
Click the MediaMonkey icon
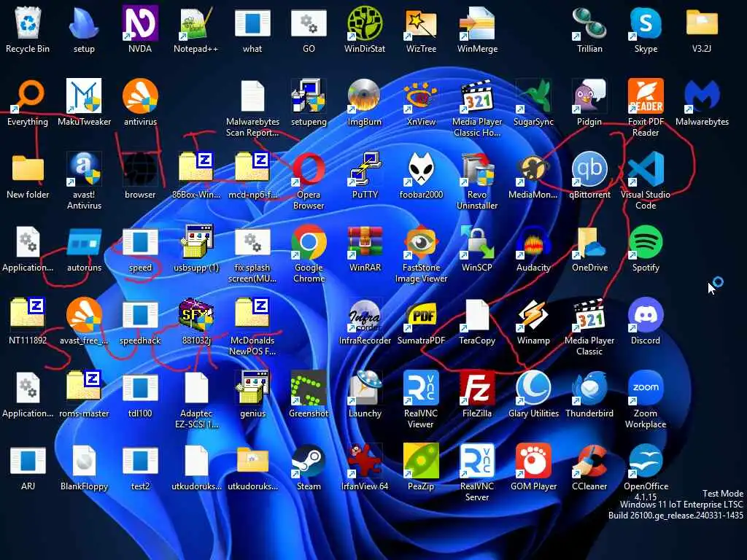(533, 169)
